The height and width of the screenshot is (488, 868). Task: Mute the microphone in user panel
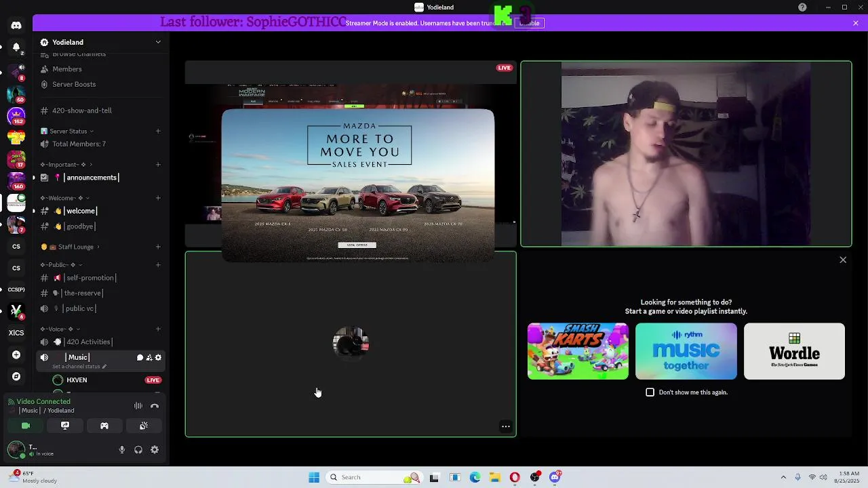tap(122, 449)
